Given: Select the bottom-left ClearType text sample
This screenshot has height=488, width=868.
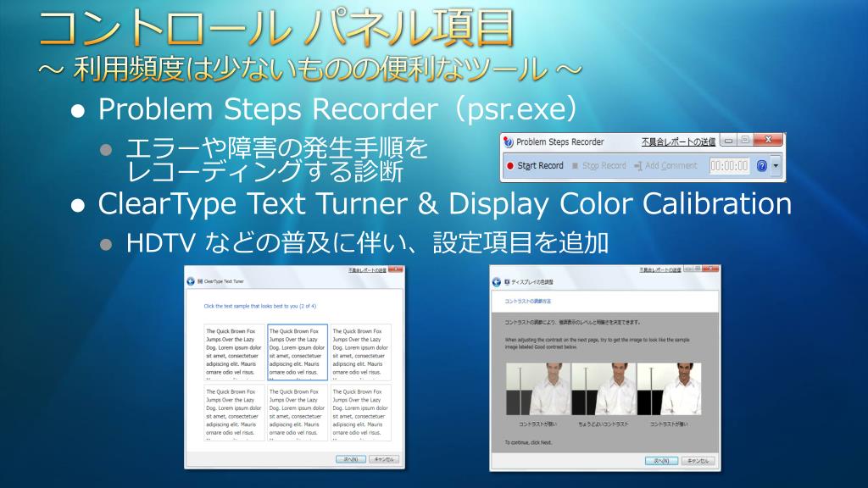Looking at the screenshot, I should coord(234,413).
